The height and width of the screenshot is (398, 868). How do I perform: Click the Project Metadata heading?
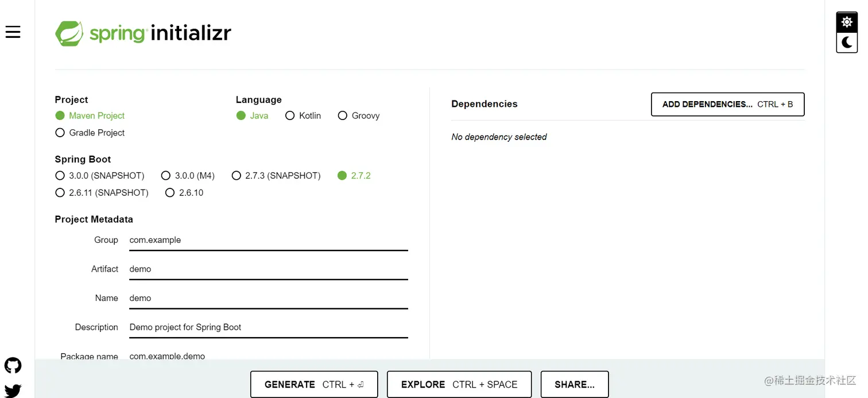pyautogui.click(x=94, y=219)
